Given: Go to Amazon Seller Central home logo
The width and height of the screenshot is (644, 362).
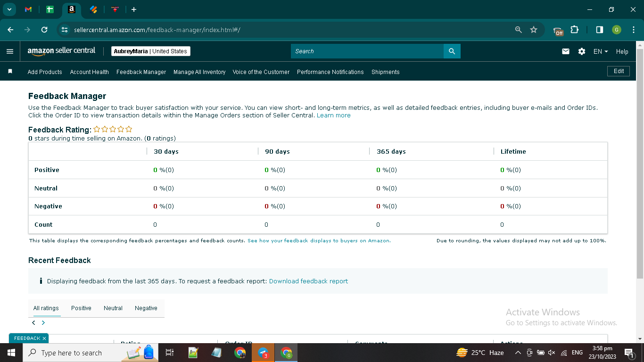Looking at the screenshot, I should pos(61,51).
